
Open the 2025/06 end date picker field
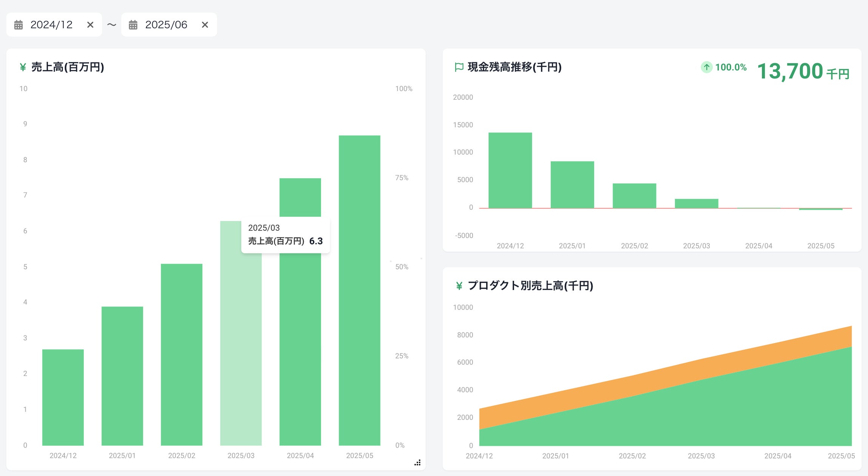coord(166,25)
